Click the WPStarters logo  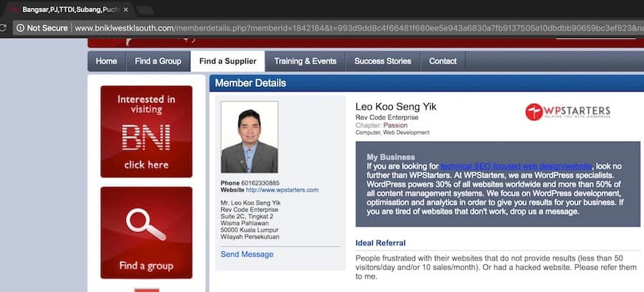point(567,112)
